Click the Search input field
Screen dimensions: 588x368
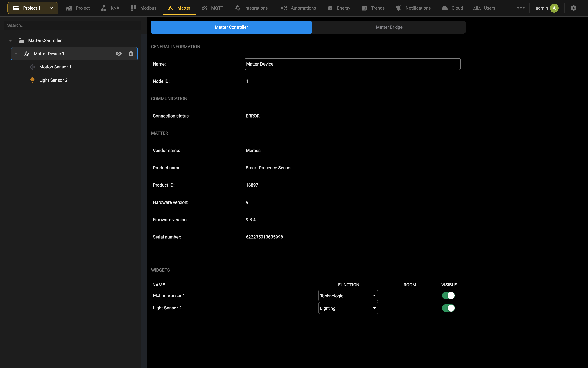point(72,25)
